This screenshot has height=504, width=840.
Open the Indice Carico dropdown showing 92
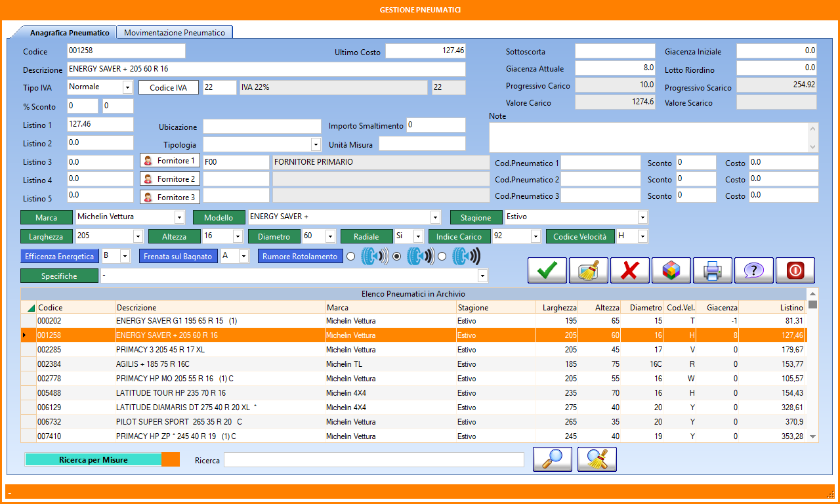[535, 236]
